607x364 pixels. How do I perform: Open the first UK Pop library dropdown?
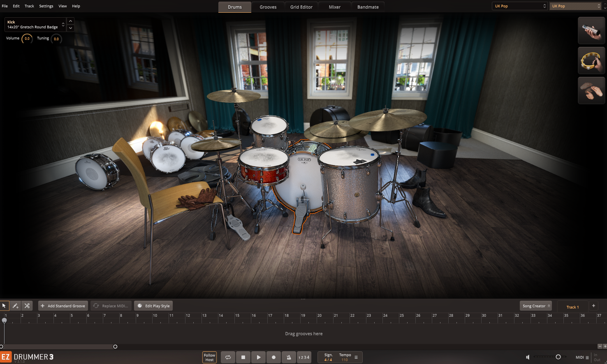click(520, 6)
